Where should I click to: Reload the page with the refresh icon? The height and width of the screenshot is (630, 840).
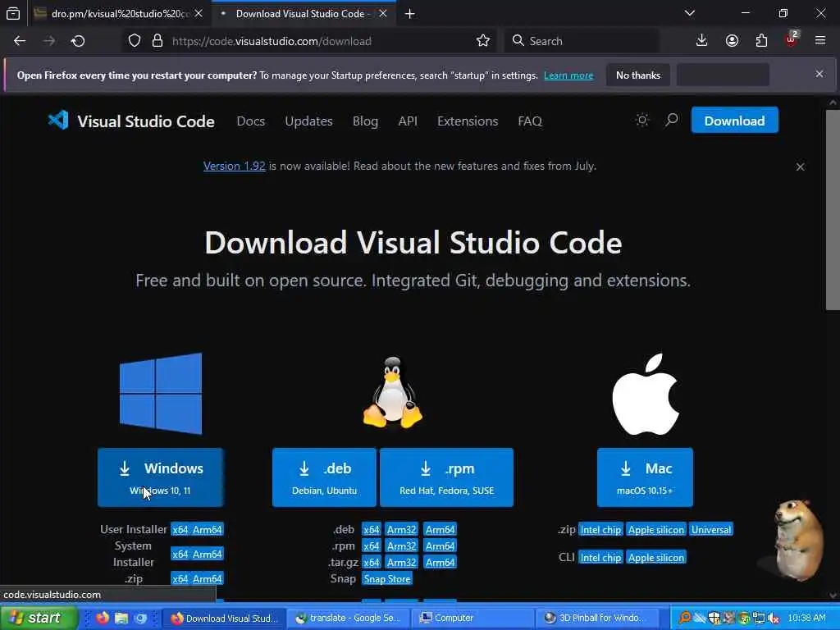point(78,41)
